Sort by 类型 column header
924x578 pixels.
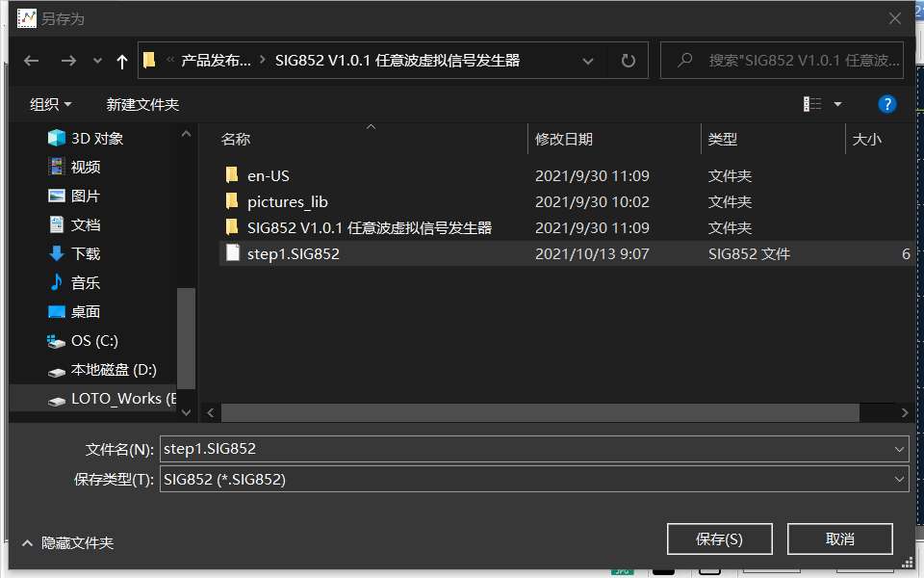(x=723, y=139)
